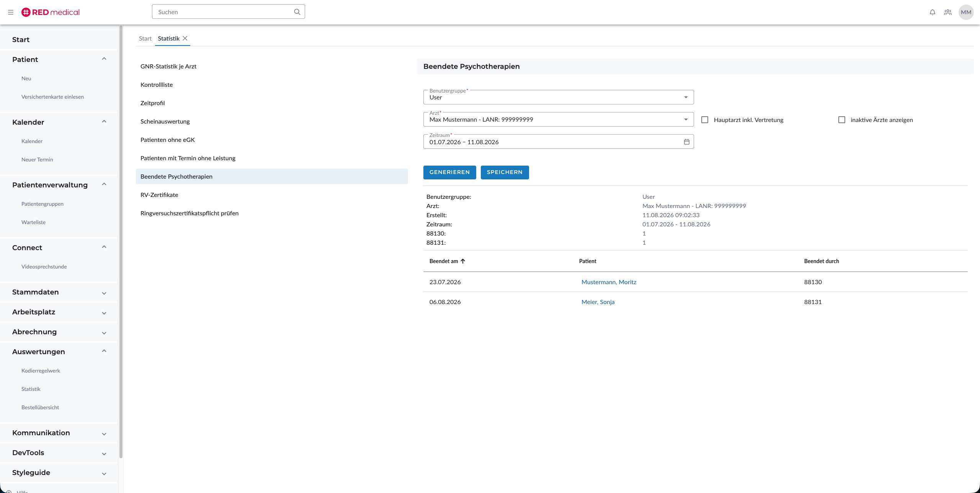Screen dimensions: 980x493
Task: Open Statistik in the sidebar
Action: coord(31,389)
